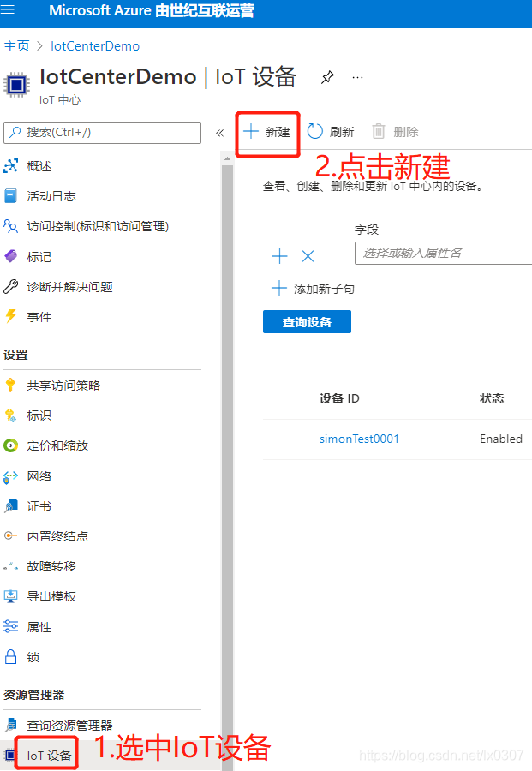Open the more options ellipsis
Screen dimensions: 532x771
click(x=358, y=77)
